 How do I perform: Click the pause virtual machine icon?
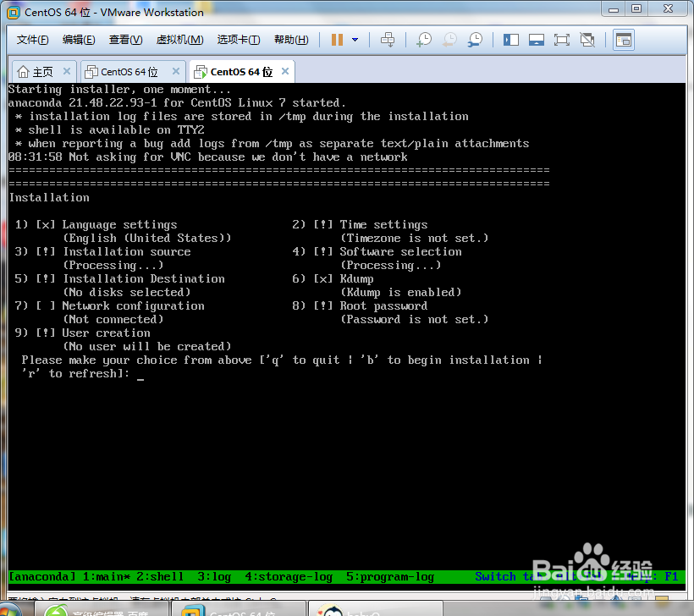337,40
